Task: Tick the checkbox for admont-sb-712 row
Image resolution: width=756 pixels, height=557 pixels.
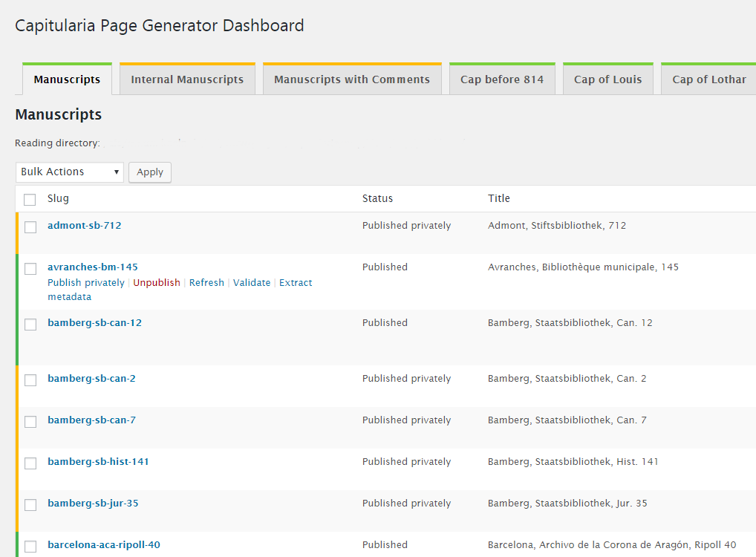Action: tap(30, 227)
